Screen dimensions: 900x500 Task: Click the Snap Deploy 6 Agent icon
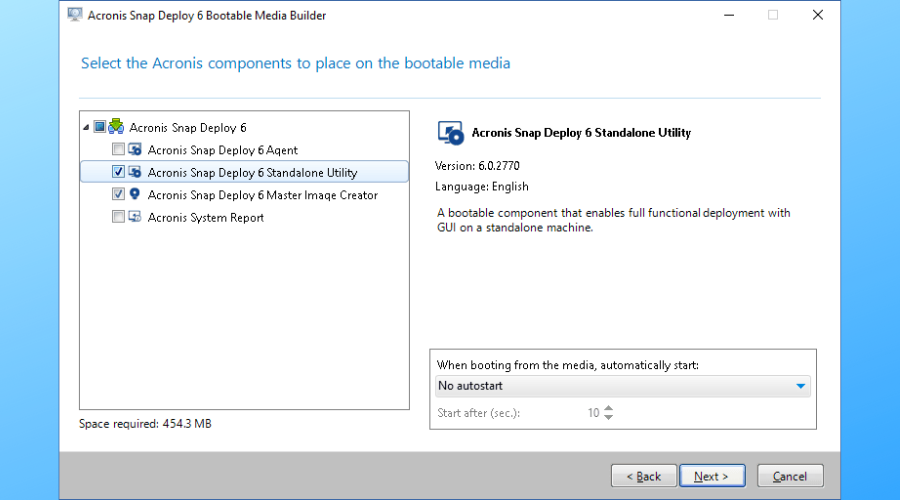click(135, 149)
